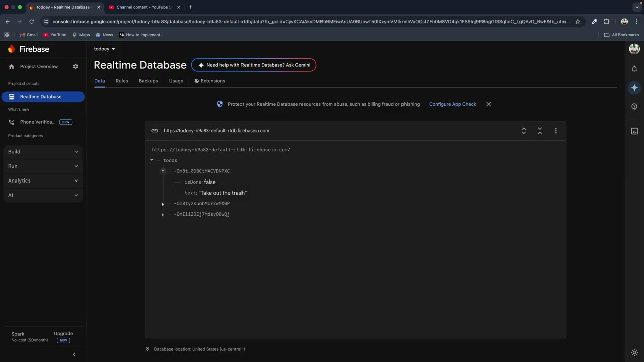This screenshot has width=644, height=362.
Task: Click the Project Overview home icon
Action: point(12,66)
